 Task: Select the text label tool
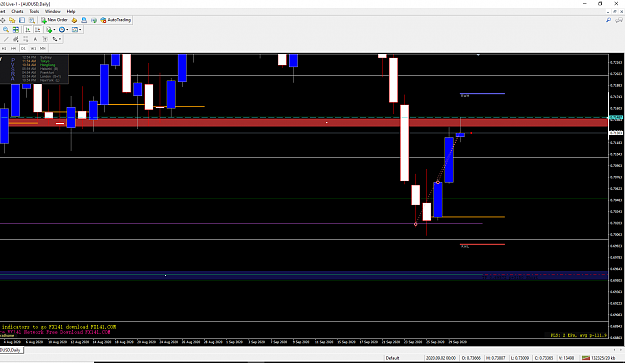point(45,39)
